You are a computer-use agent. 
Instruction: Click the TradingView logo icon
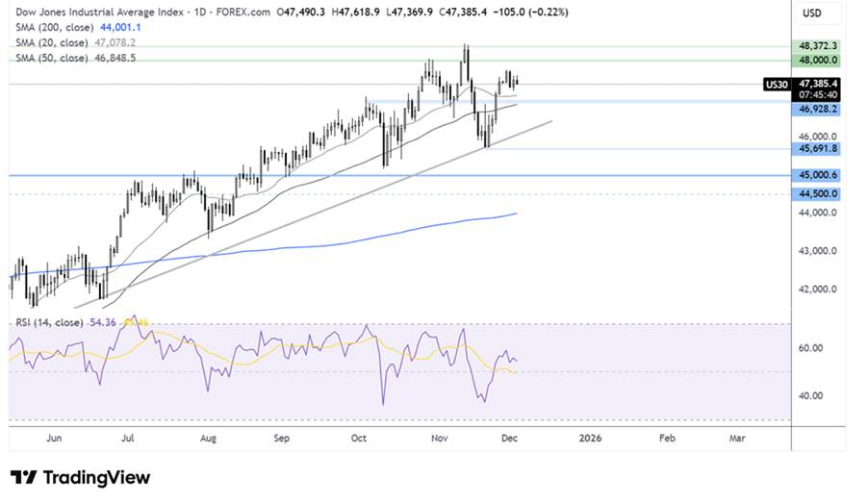point(24,477)
